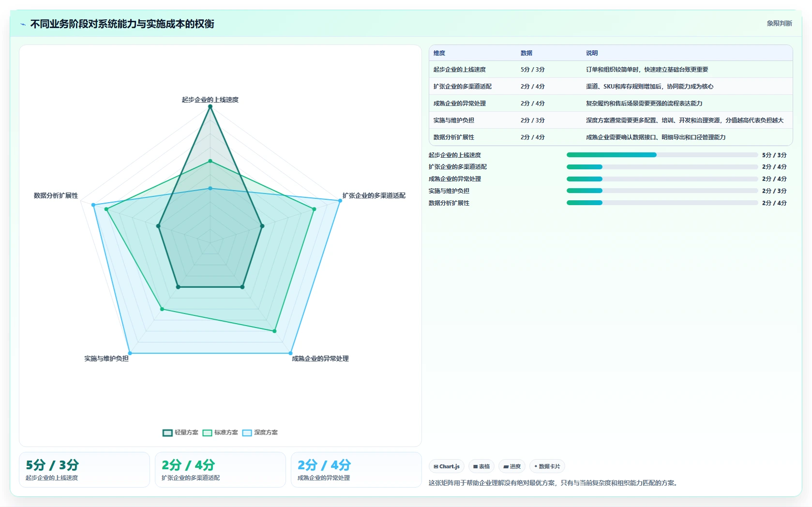812x507 pixels.
Task: Toggle the 轻量方案 legend swatch
Action: (x=167, y=432)
